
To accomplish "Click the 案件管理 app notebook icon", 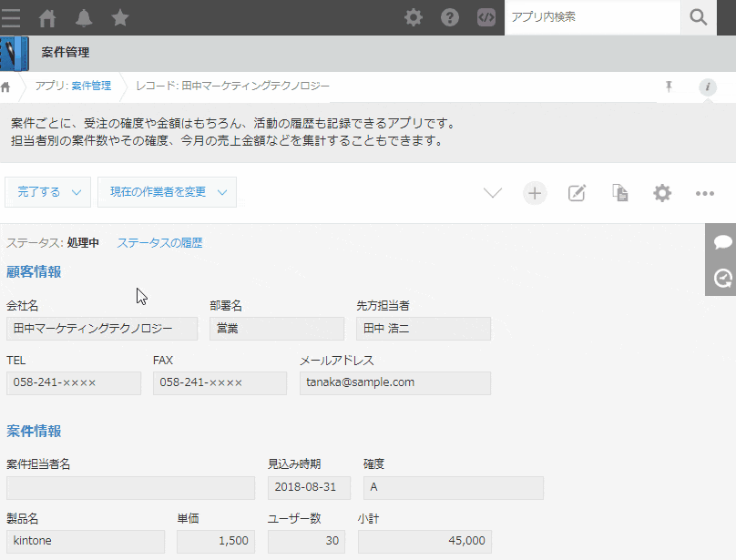I will coord(14,54).
